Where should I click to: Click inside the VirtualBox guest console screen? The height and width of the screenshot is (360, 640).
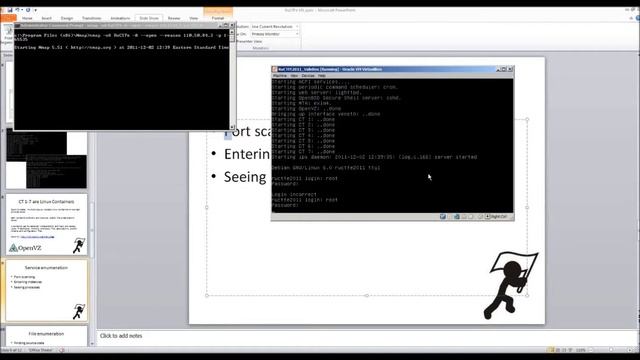392,146
